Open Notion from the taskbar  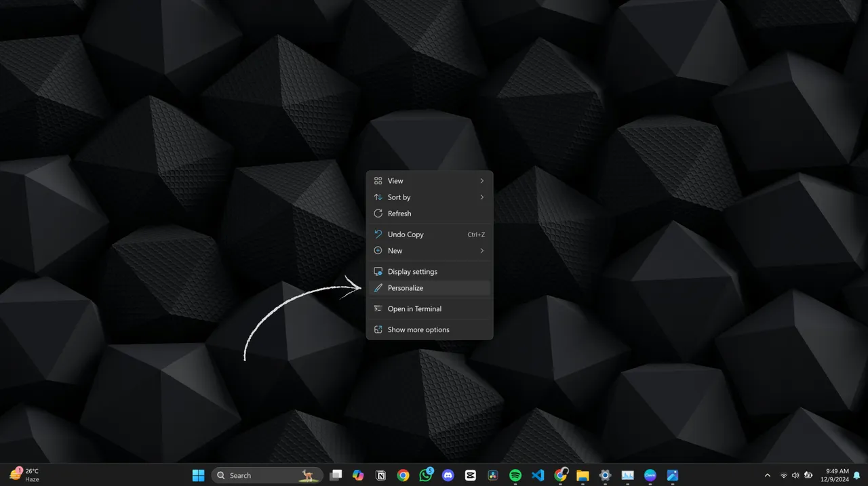coord(380,475)
